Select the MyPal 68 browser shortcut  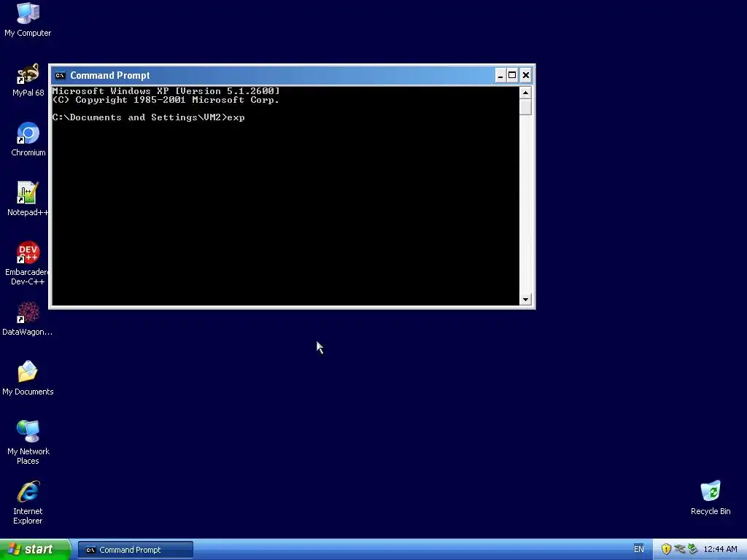pyautogui.click(x=28, y=79)
